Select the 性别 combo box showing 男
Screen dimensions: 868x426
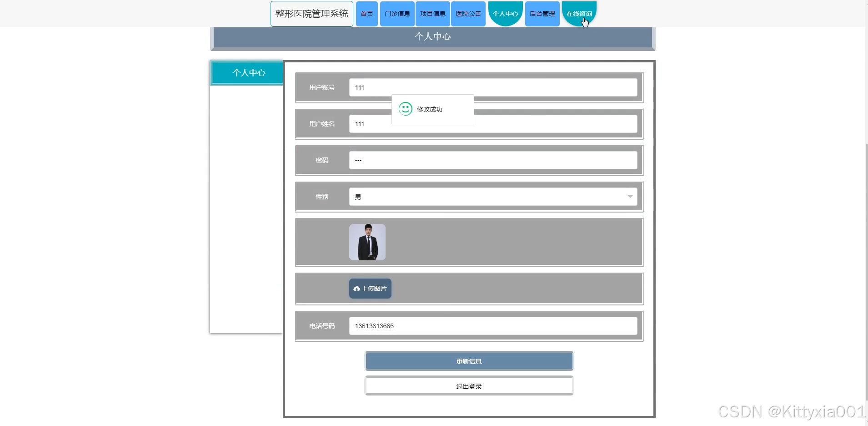click(493, 197)
